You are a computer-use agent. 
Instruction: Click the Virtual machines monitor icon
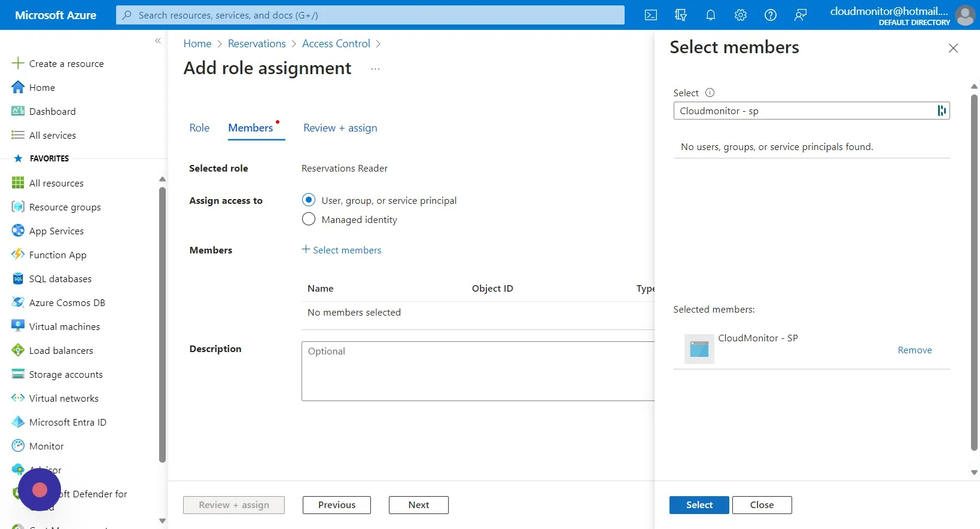click(x=18, y=326)
